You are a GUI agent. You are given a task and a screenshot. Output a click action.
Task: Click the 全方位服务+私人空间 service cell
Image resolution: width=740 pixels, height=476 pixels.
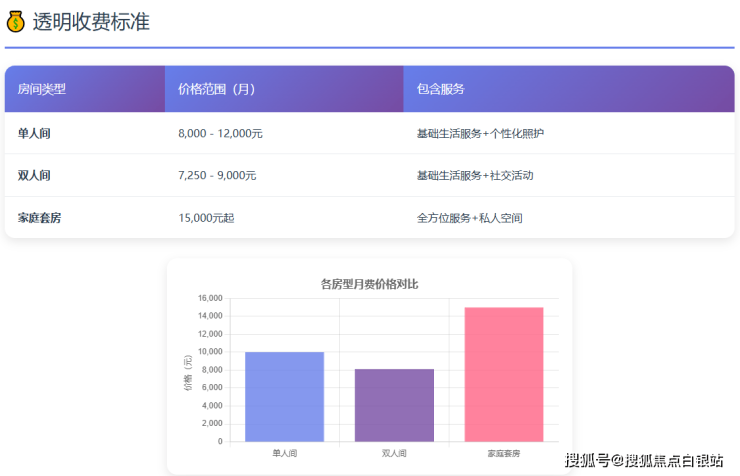pos(469,217)
